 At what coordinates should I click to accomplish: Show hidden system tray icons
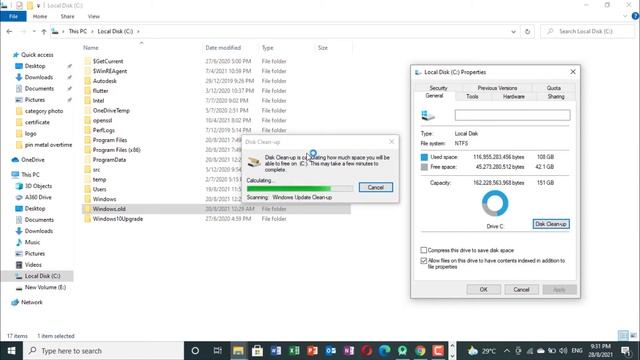(507, 351)
